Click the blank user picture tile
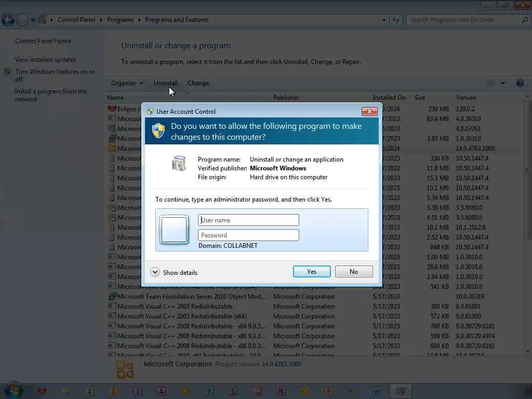The image size is (532, 399). point(174,230)
